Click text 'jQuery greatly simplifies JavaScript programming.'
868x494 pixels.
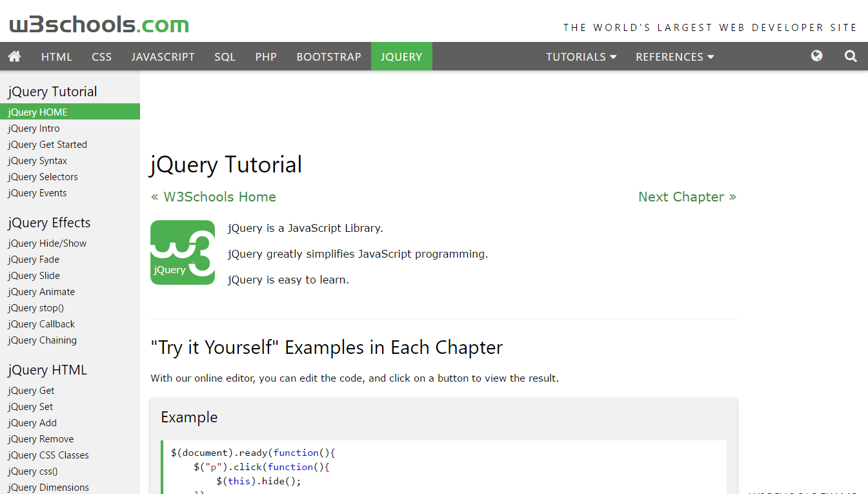click(x=358, y=254)
